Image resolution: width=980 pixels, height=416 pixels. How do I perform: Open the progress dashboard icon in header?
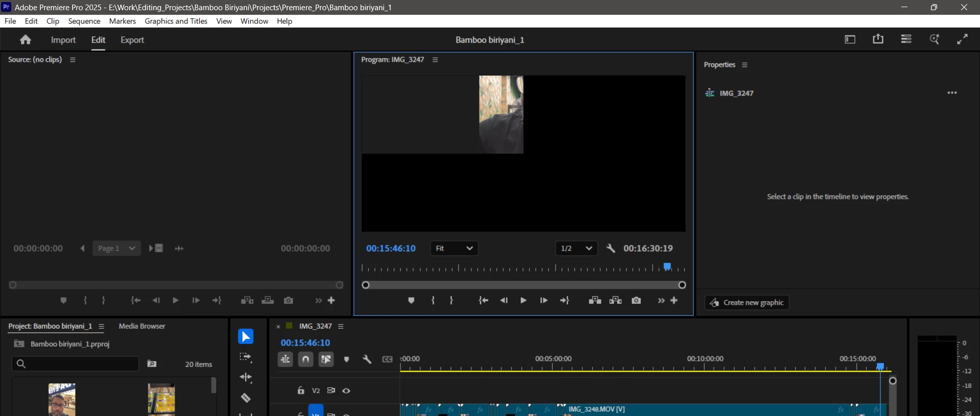point(906,39)
